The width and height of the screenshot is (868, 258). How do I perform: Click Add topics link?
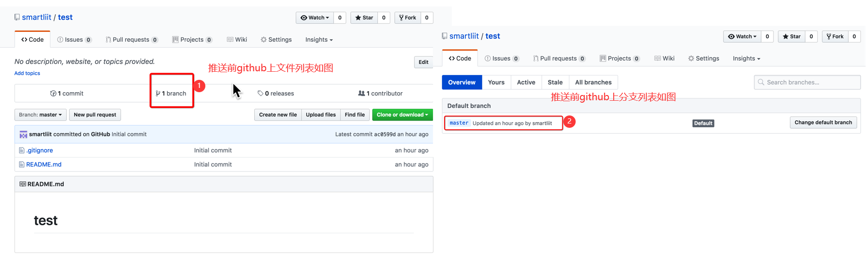click(x=27, y=73)
